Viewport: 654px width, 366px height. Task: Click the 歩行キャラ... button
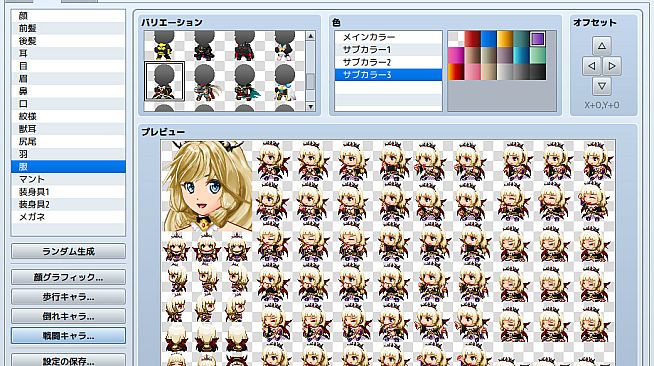tap(68, 297)
